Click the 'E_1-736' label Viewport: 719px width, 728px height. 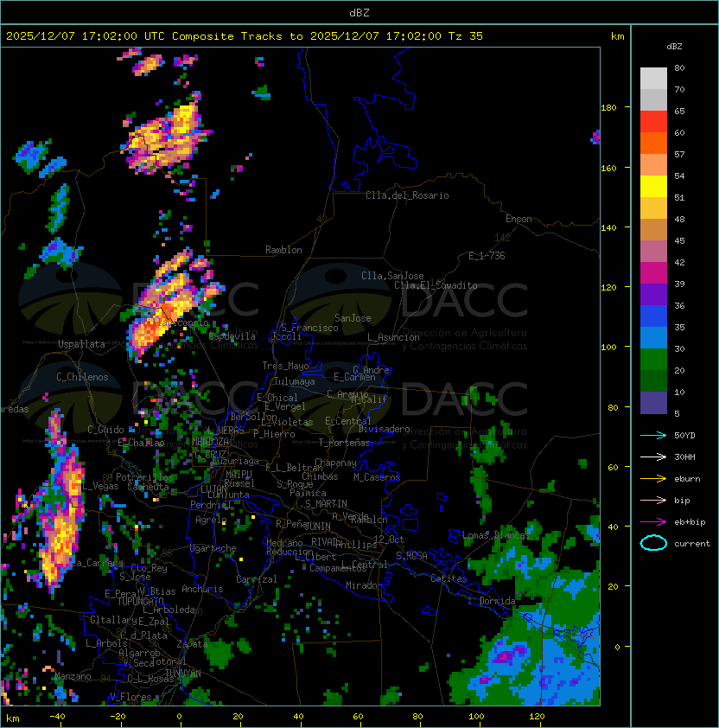(x=487, y=256)
